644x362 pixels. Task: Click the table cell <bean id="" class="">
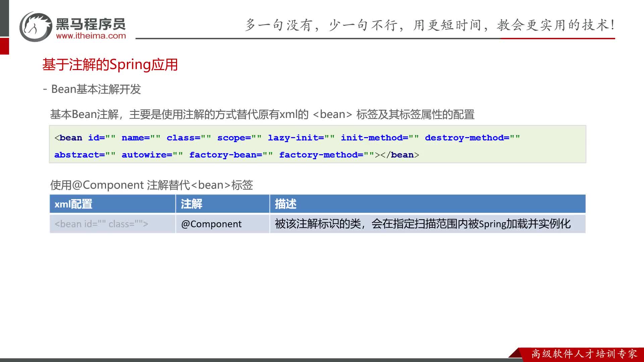[x=112, y=224]
